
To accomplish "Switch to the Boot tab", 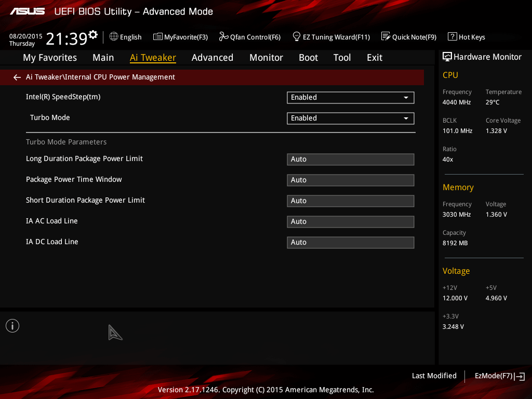I will click(x=309, y=58).
